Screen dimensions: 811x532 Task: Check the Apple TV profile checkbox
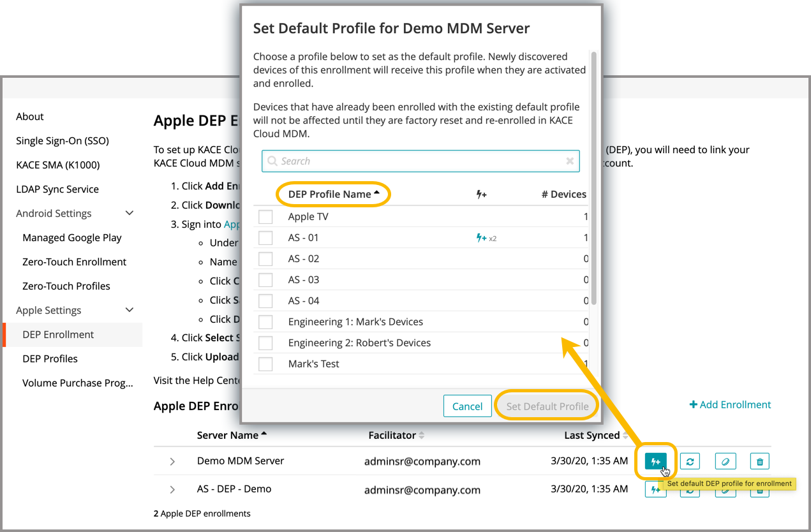tap(265, 217)
